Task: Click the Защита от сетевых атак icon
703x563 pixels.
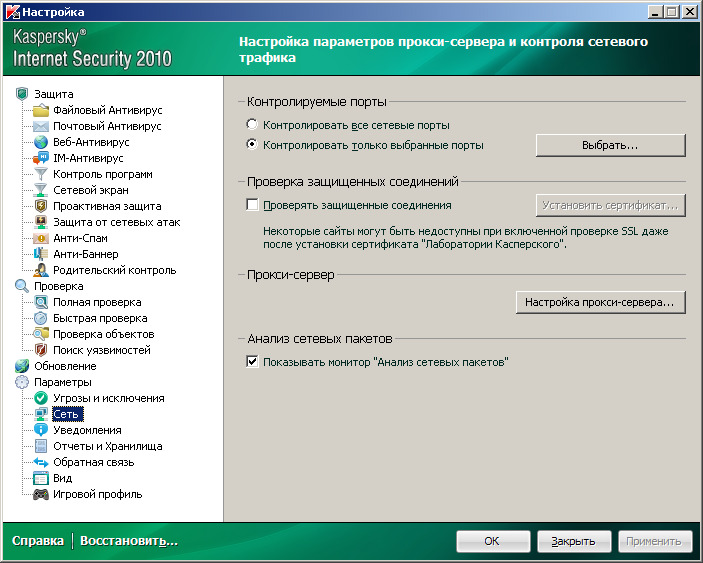Action: coord(41,222)
